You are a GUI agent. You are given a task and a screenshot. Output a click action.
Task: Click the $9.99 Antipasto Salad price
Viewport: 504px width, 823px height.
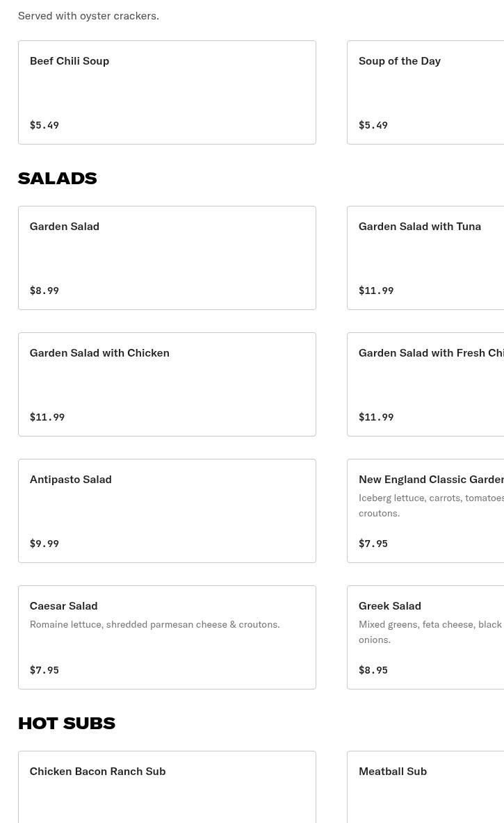44,544
